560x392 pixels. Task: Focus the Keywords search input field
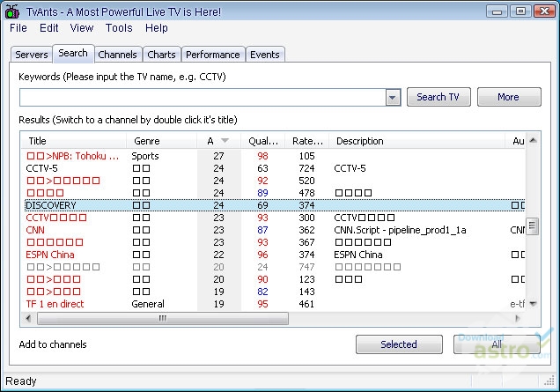tap(203, 97)
